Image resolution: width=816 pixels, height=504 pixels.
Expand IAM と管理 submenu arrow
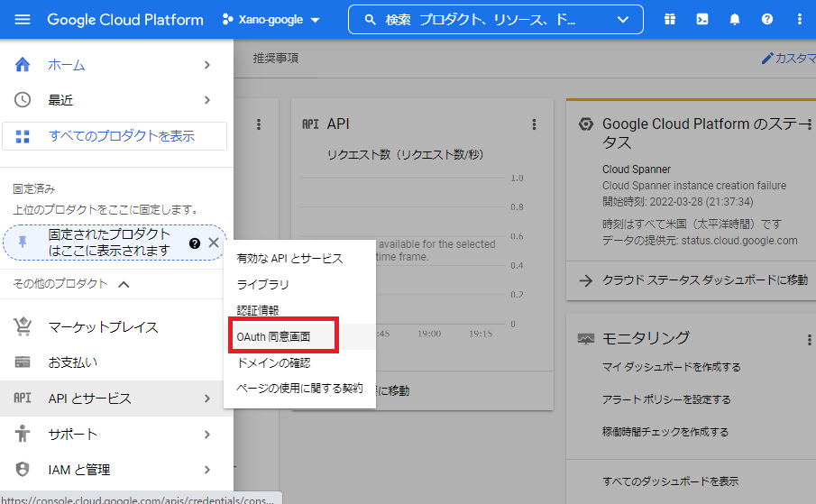[207, 470]
